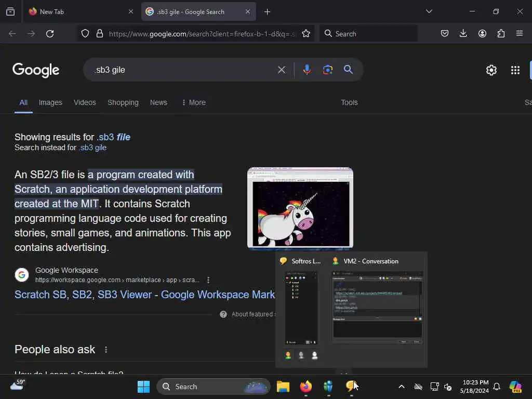
Task: Open File Explorer from taskbar
Action: (x=283, y=387)
